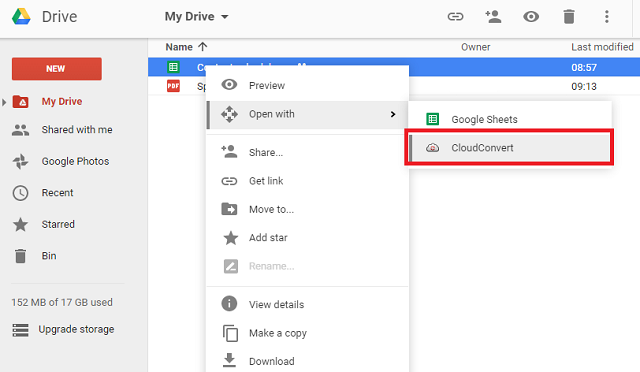This screenshot has height=372, width=640.
Task: Click the Get link chain icon in context menu
Action: pyautogui.click(x=229, y=181)
